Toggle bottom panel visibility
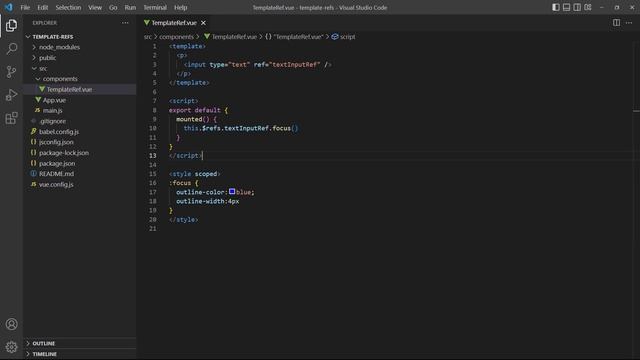Screen dimensions: 640x360 coord(567,7)
